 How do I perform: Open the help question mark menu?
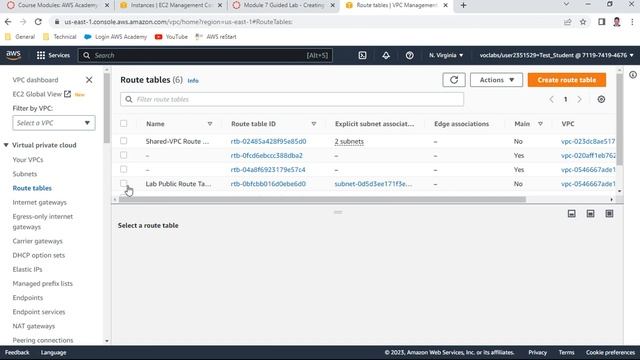click(x=409, y=55)
